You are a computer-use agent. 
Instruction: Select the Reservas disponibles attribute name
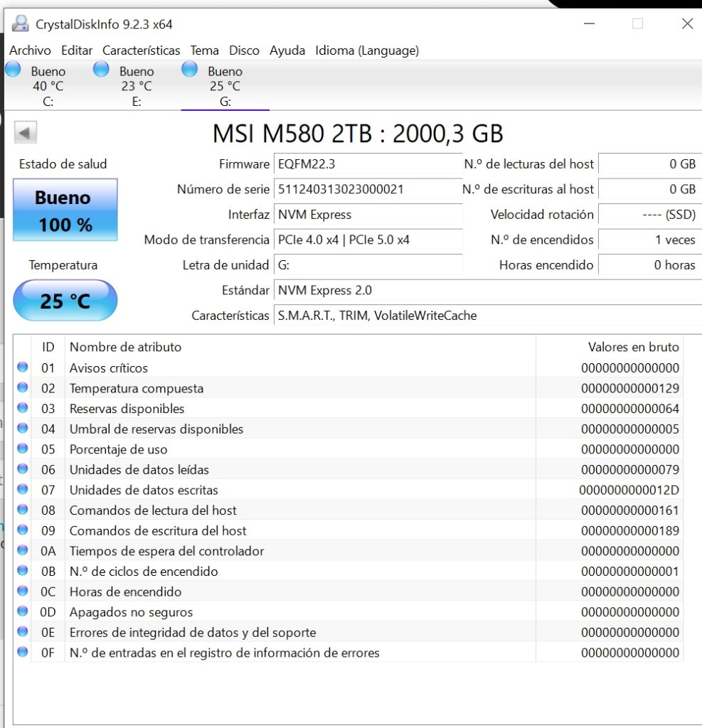coord(127,409)
